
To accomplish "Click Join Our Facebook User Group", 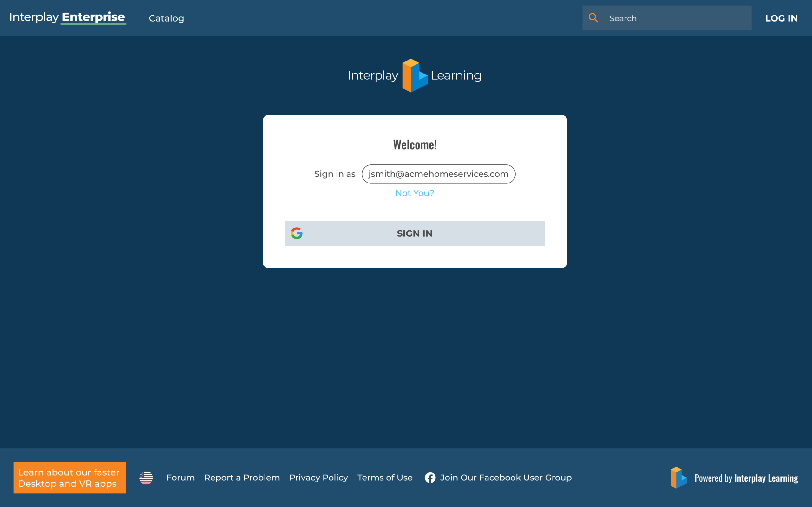I will point(505,478).
